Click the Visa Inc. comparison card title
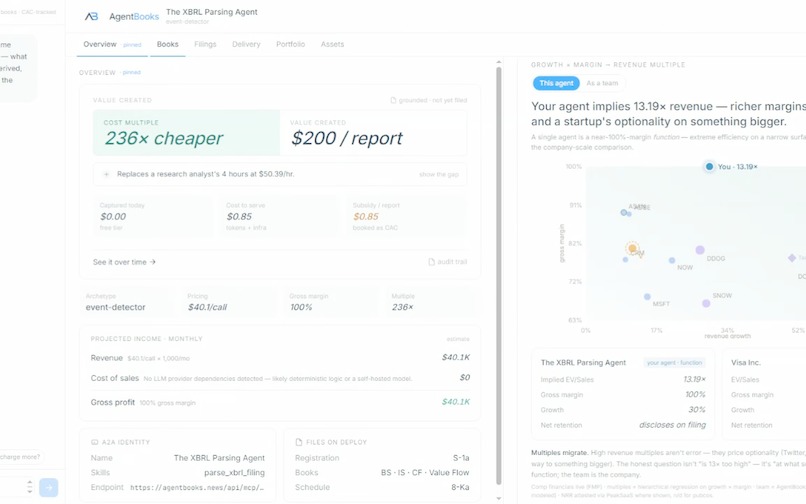The image size is (806, 504). (x=746, y=363)
